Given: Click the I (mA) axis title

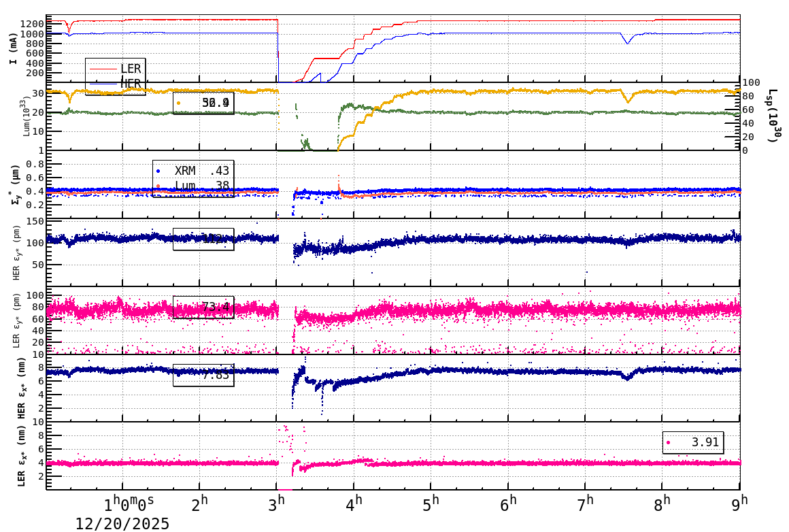Looking at the screenshot, I should coord(13,48).
